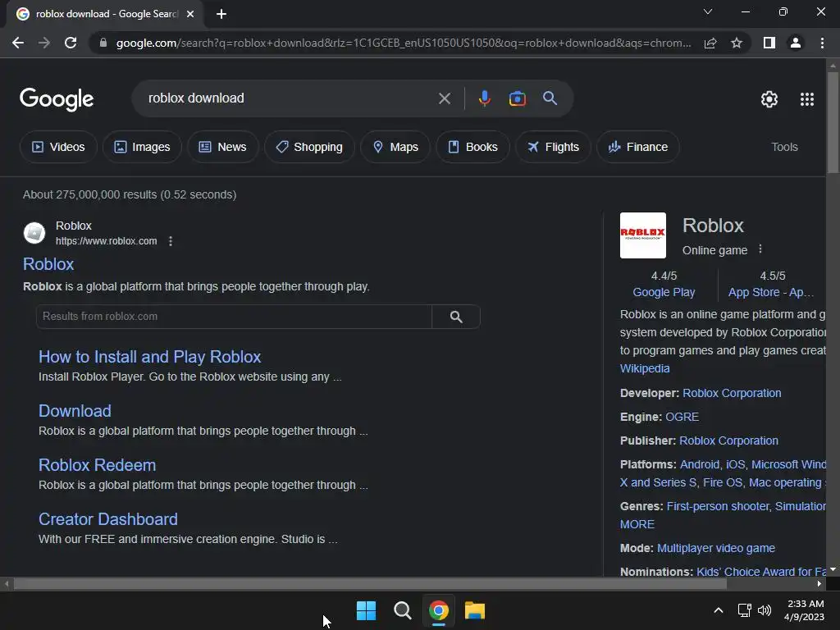Click the OGRE engine link
The image size is (840, 630).
682,417
